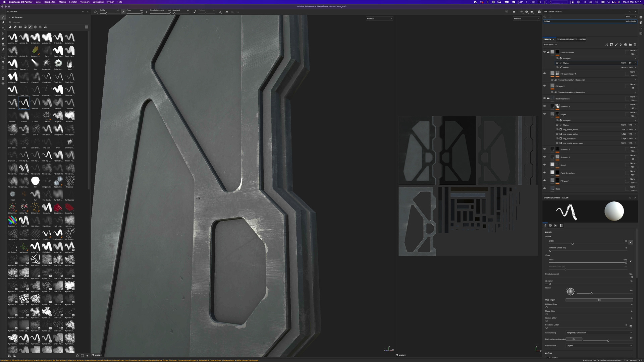The width and height of the screenshot is (644, 362).
Task: Add a folder in the layers toolbar
Action: (630, 45)
